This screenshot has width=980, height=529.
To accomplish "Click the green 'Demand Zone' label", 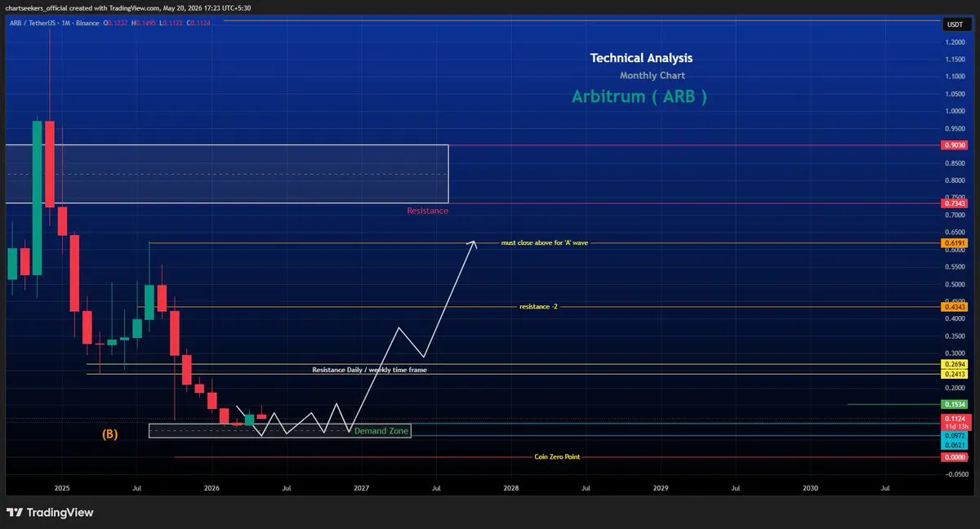I will pyautogui.click(x=381, y=430).
